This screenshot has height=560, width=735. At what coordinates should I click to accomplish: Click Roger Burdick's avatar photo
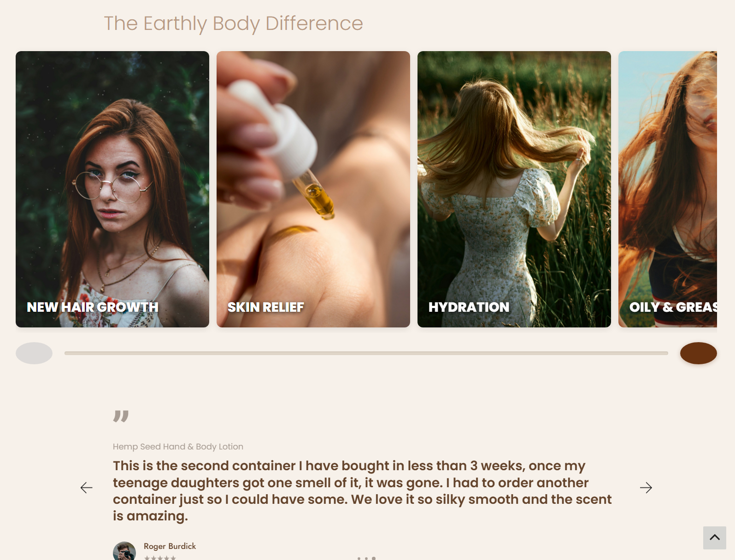124,551
